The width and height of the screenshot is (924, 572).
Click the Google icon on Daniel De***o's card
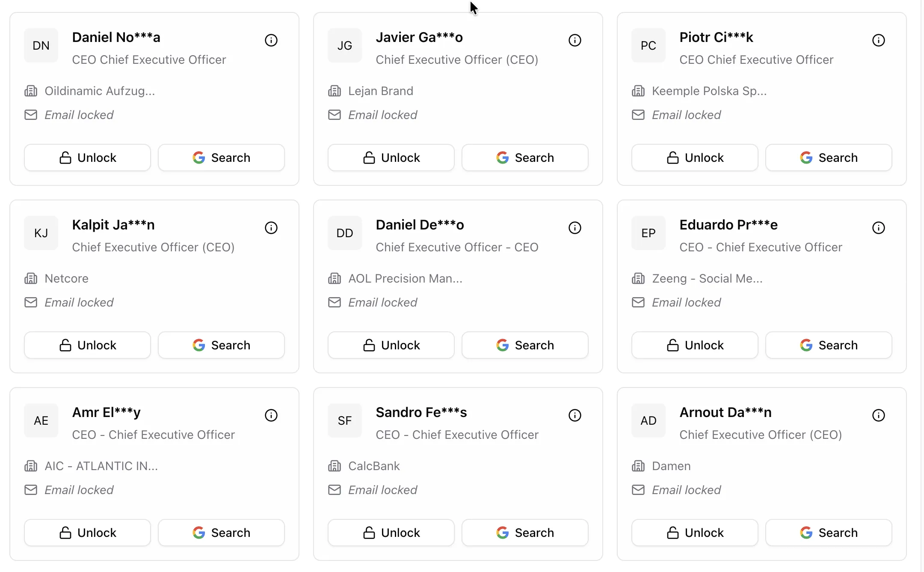(503, 345)
